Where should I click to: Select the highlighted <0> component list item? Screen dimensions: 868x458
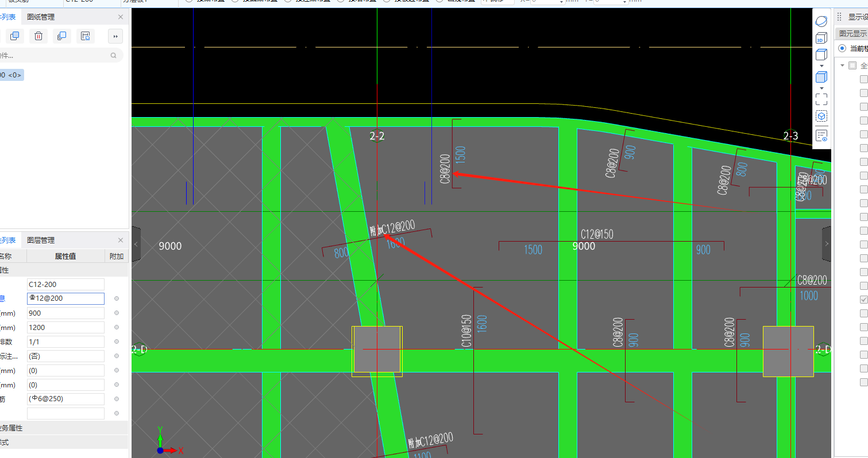(x=11, y=75)
